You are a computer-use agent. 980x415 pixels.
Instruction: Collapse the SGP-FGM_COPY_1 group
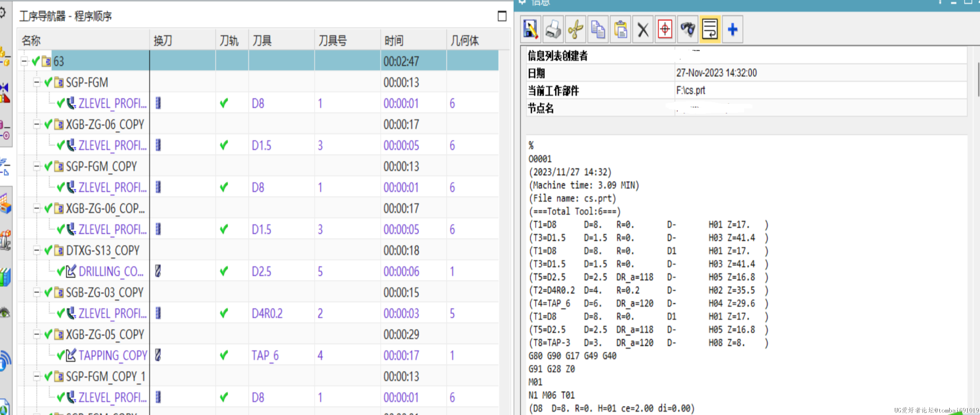[37, 376]
